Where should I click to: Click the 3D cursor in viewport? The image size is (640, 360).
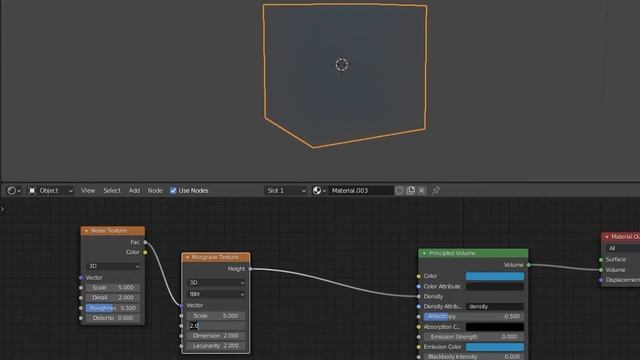tap(342, 64)
